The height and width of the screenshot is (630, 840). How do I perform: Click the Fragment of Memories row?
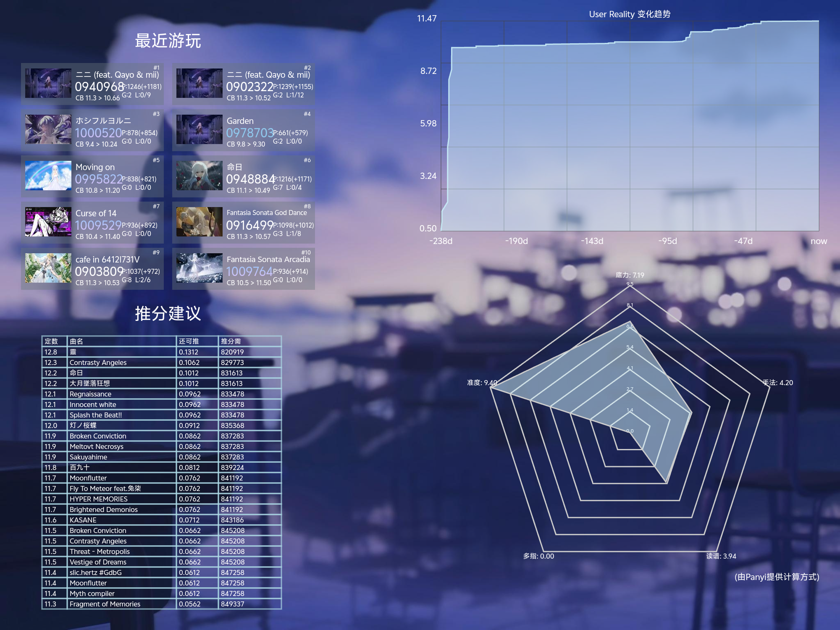(105, 604)
